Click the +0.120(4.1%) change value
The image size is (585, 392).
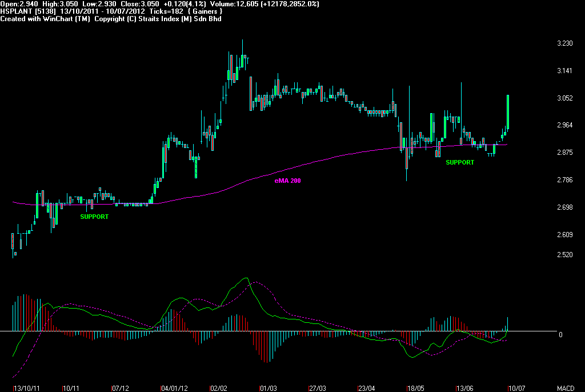(185, 4)
